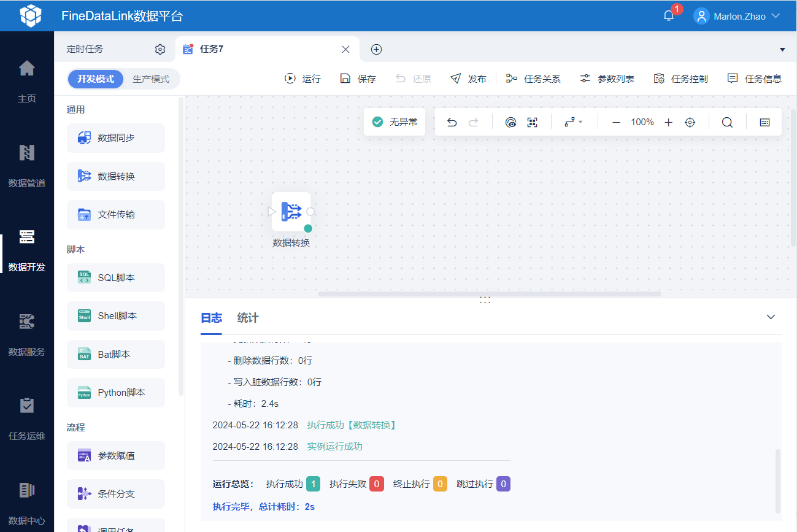Click the 实例运行成功 log entry

(335, 447)
